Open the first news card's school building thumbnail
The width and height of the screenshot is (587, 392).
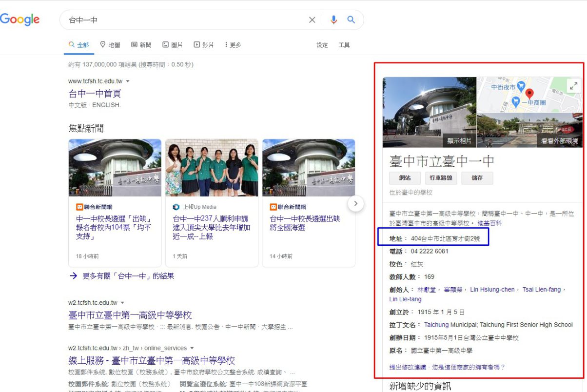click(x=115, y=168)
